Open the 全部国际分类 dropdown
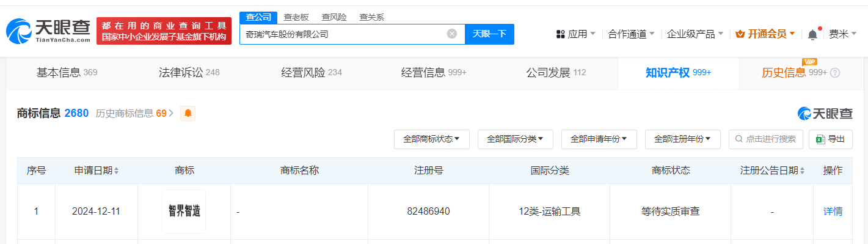The width and height of the screenshot is (868, 244). pyautogui.click(x=515, y=139)
